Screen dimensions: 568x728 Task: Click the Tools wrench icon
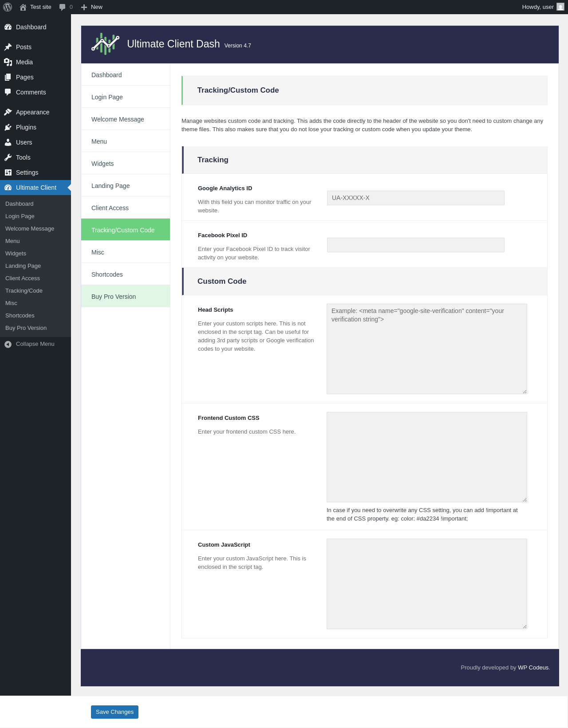(8, 157)
